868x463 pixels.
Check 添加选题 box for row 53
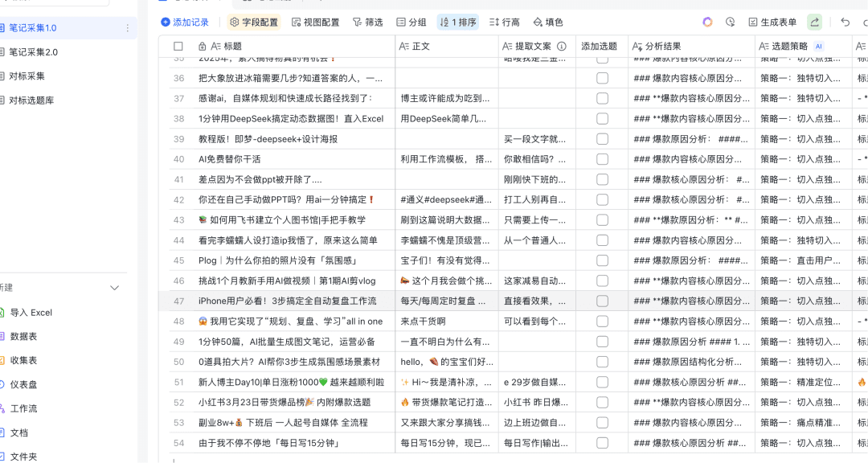[x=602, y=423]
